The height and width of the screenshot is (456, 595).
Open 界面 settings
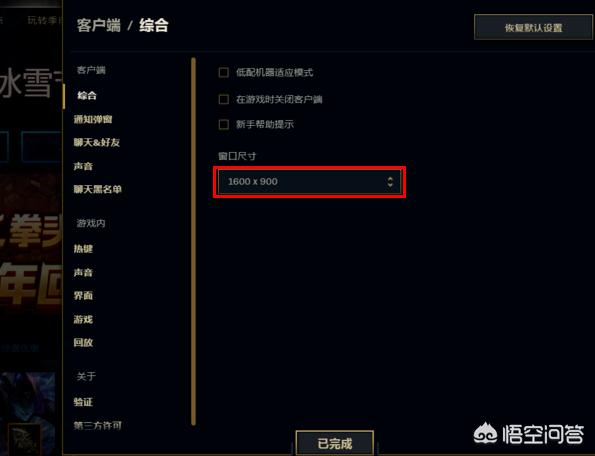coord(83,296)
